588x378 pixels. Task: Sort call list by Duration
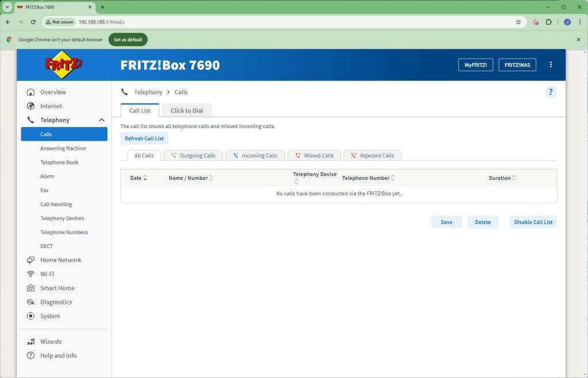502,178
